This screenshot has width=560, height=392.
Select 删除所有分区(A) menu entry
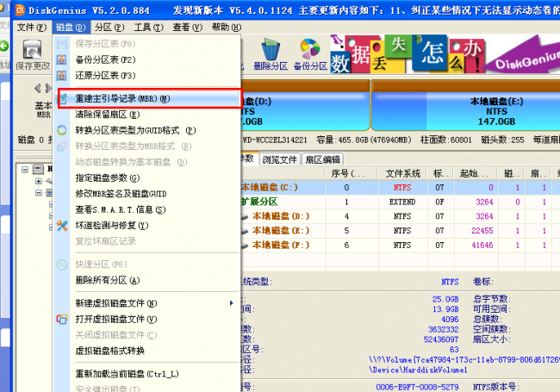[147, 280]
